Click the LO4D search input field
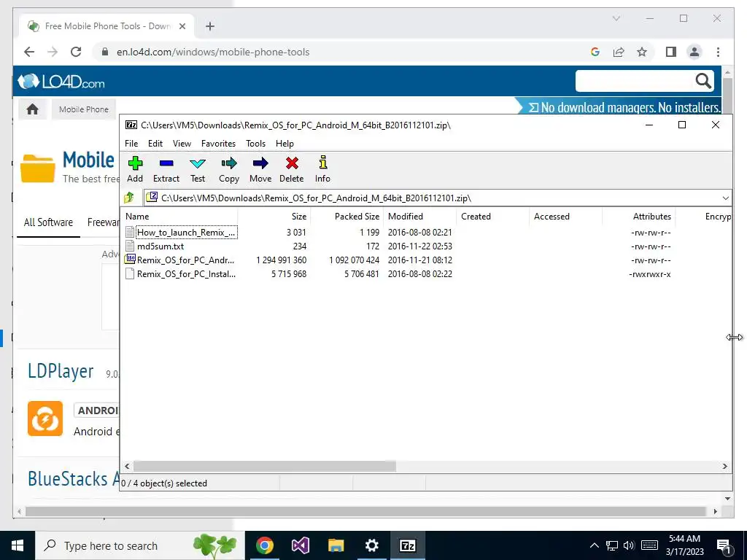747x560 pixels. [x=634, y=81]
